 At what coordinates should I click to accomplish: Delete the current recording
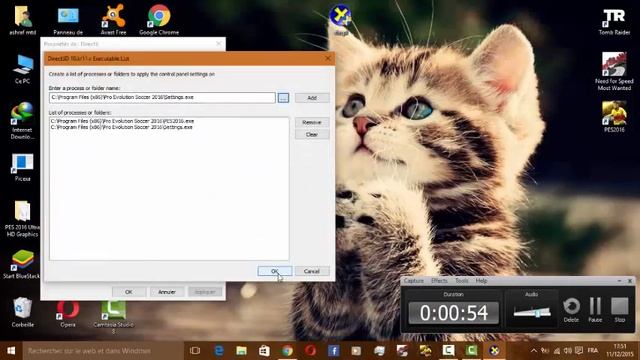tap(571, 309)
